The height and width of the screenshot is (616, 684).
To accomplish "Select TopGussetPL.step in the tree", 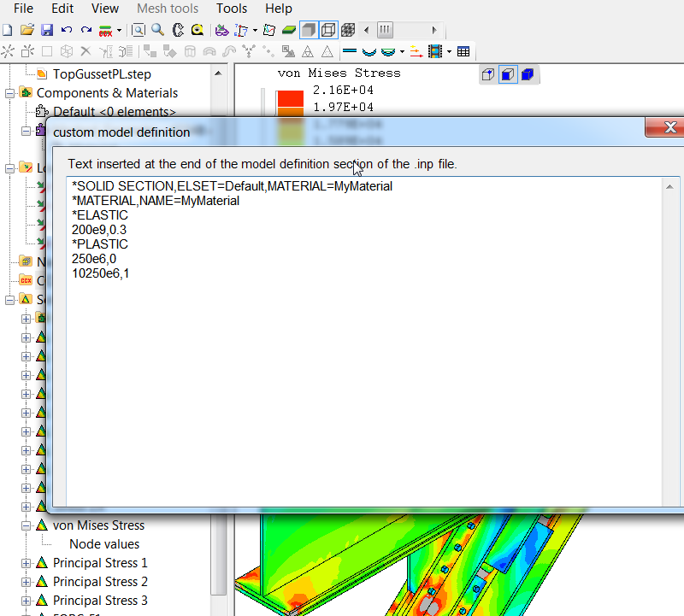I will coord(102,73).
